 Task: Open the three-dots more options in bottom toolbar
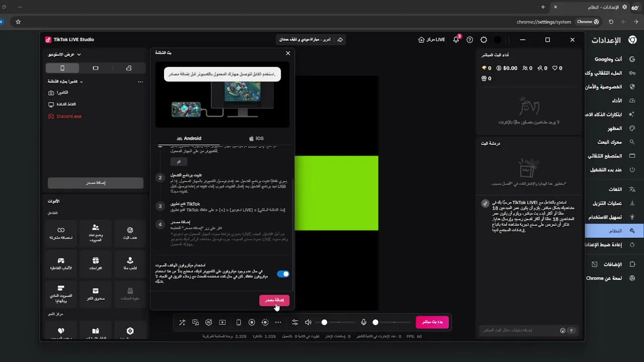278,322
